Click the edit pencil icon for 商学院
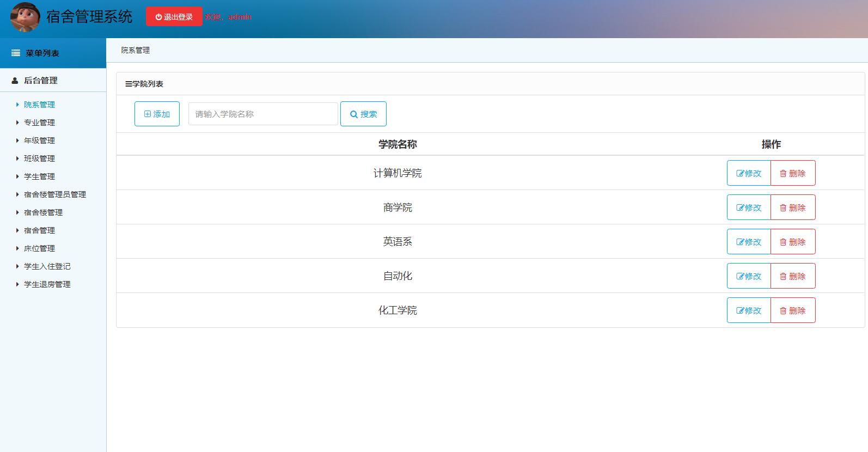The width and height of the screenshot is (868, 452). [x=740, y=207]
